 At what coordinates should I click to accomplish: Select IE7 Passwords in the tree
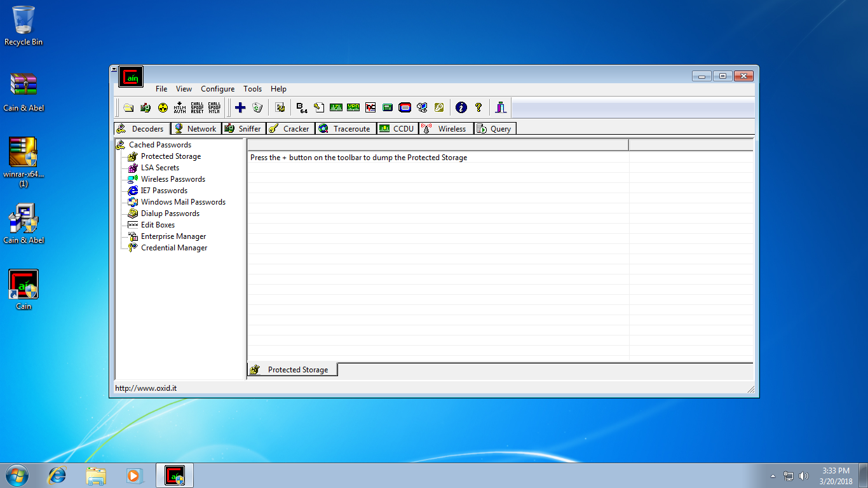[164, 191]
